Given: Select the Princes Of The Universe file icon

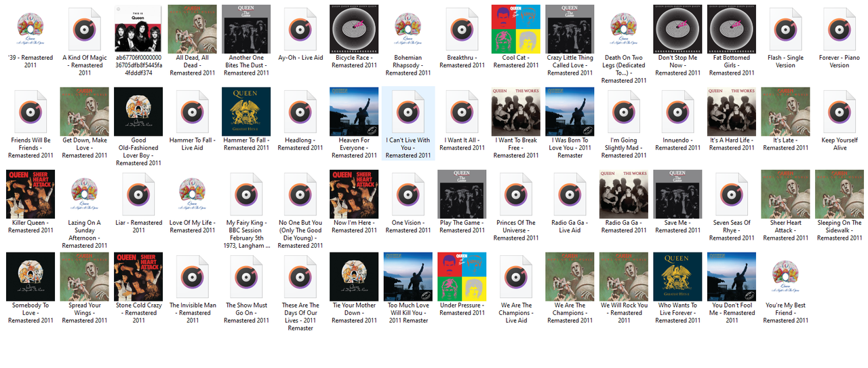Looking at the screenshot, I should [516, 194].
